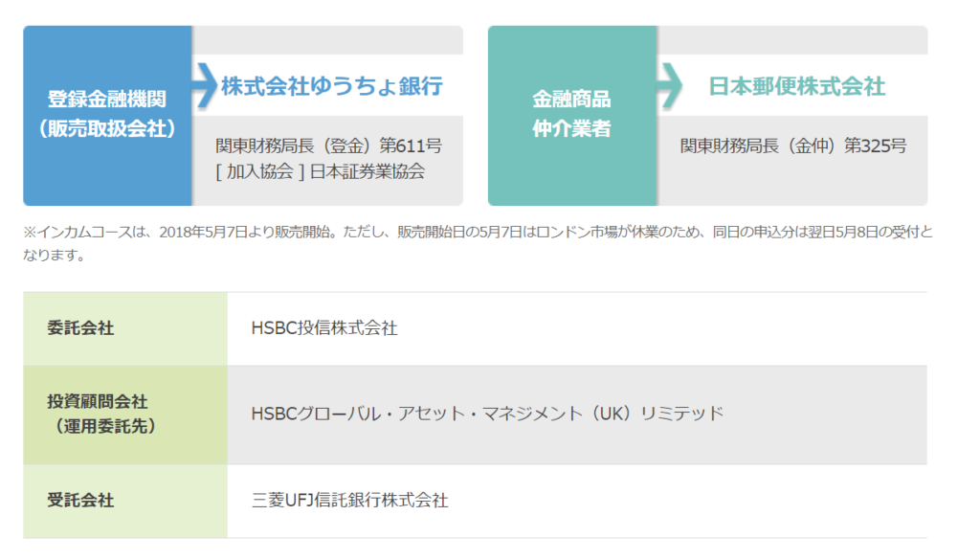980x560 pixels.
Task: Click the 日本郵便株式会社 heading
Action: click(x=797, y=86)
